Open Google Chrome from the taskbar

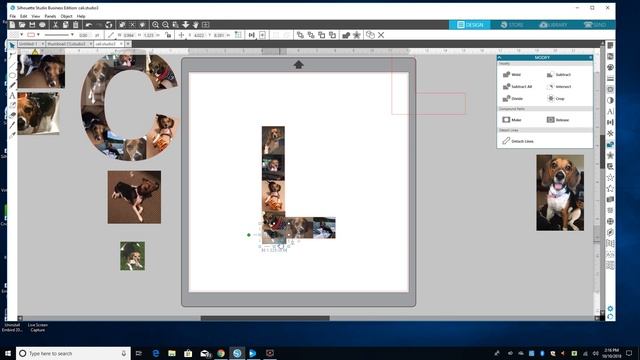221,353
